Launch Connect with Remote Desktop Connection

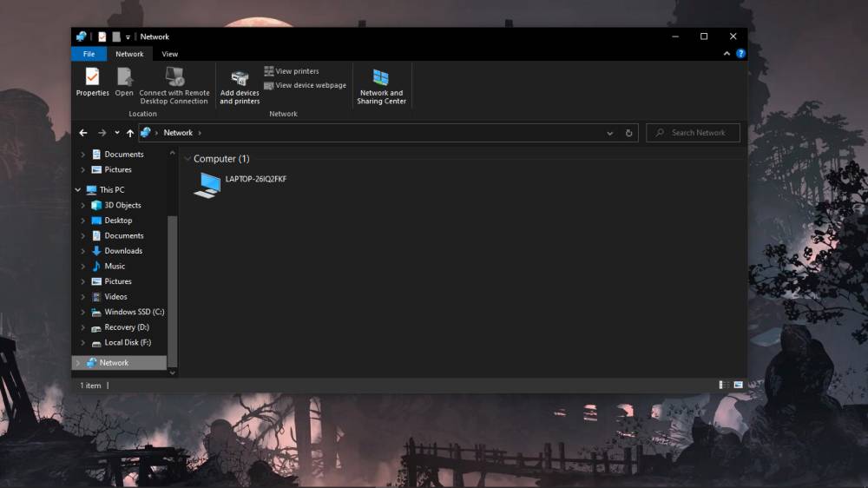pos(174,85)
